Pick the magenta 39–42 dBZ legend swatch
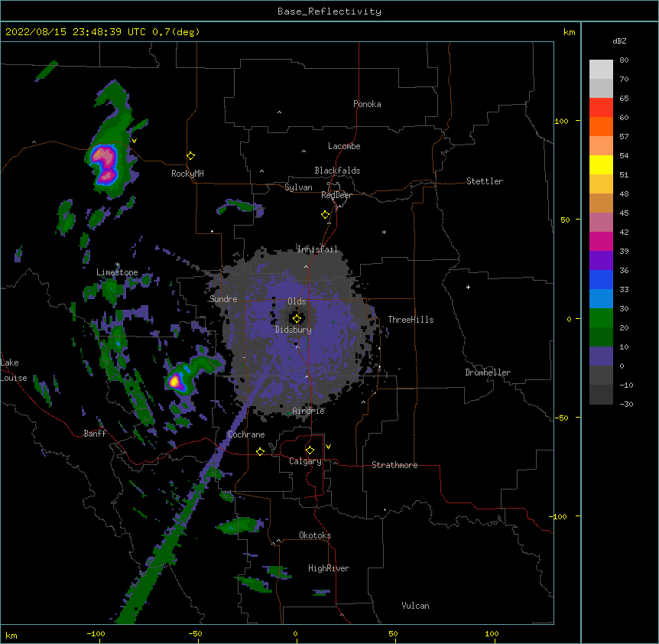Screen dimensions: 659x644 (x=601, y=242)
